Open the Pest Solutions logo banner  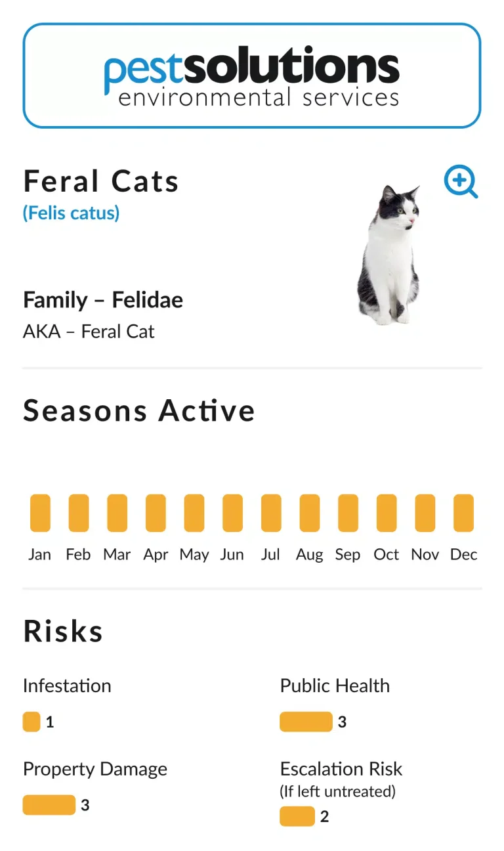click(x=252, y=76)
